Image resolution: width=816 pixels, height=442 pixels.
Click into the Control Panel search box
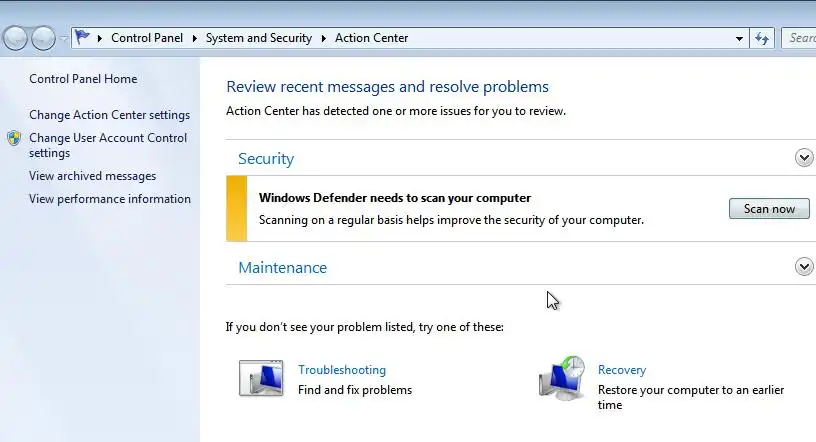[800, 38]
